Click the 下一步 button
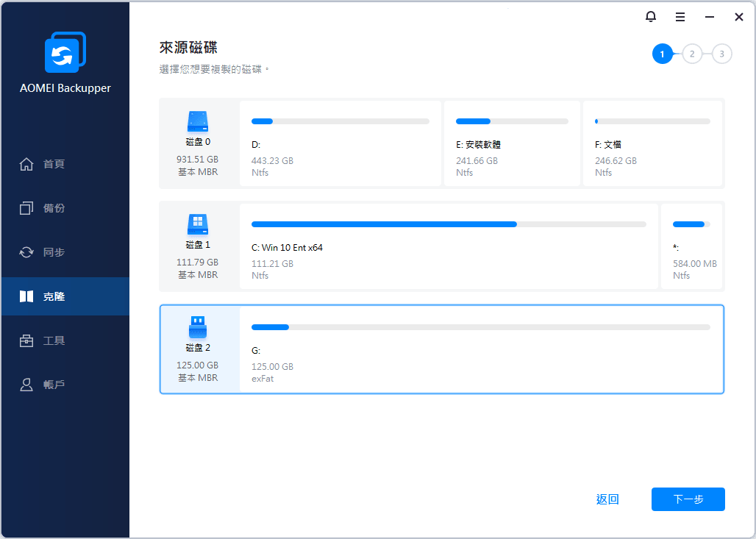Image resolution: width=756 pixels, height=539 pixels. click(688, 499)
